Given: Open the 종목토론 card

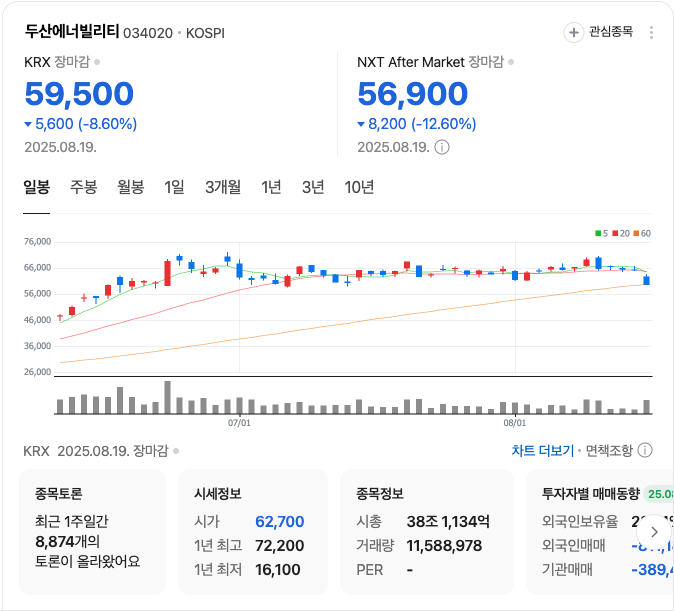Looking at the screenshot, I should coord(92,532).
